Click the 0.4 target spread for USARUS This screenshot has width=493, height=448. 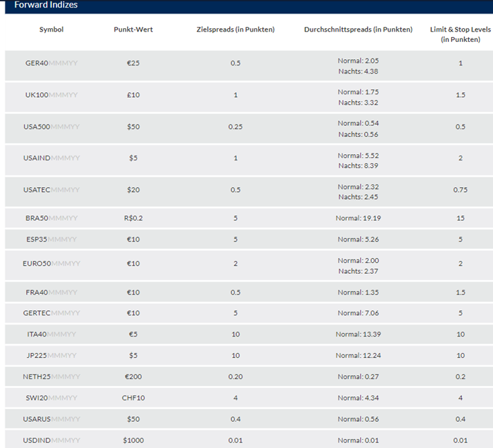235,419
